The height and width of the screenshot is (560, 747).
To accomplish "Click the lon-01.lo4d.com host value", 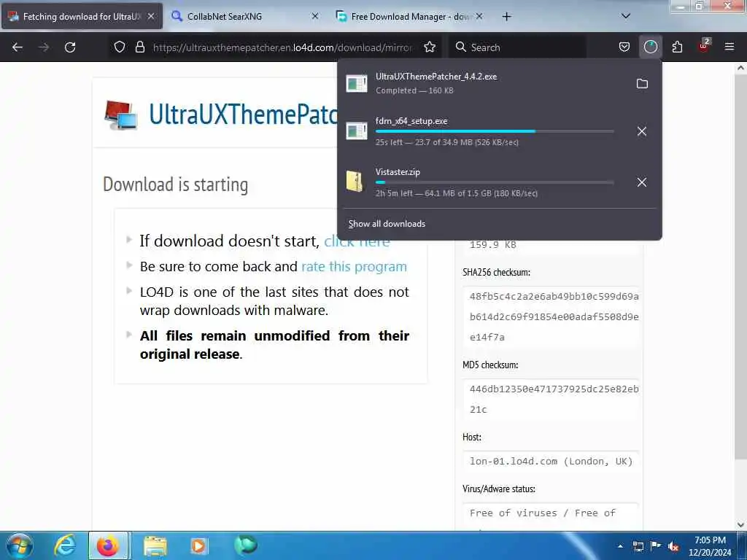I will pos(551,462).
